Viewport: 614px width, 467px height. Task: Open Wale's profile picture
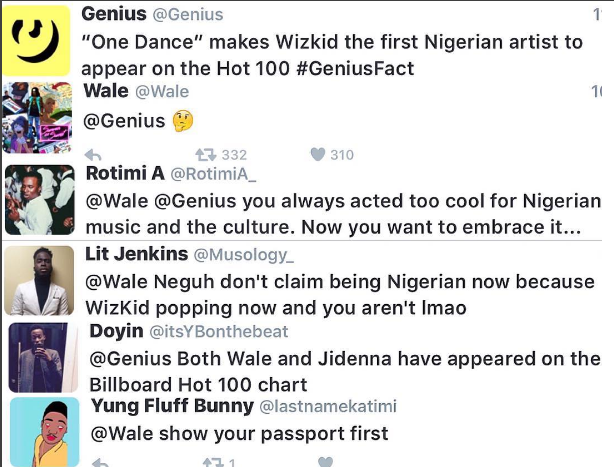click(x=38, y=117)
